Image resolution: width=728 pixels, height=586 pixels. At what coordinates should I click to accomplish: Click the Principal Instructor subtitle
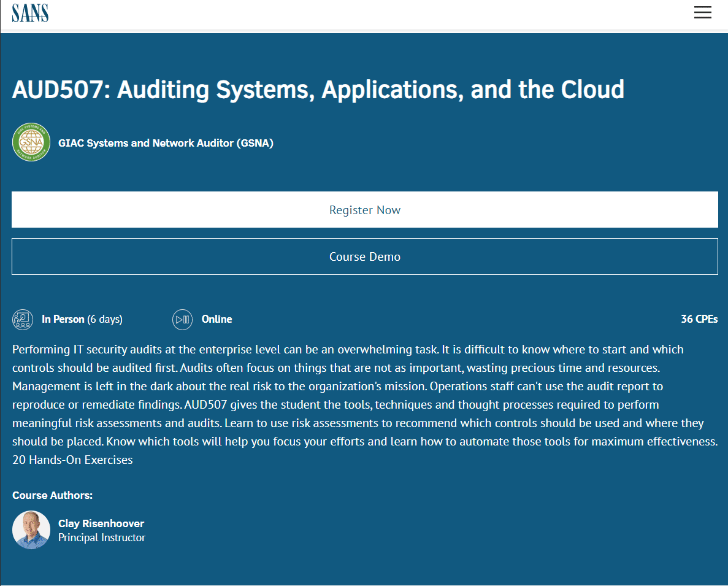[102, 538]
